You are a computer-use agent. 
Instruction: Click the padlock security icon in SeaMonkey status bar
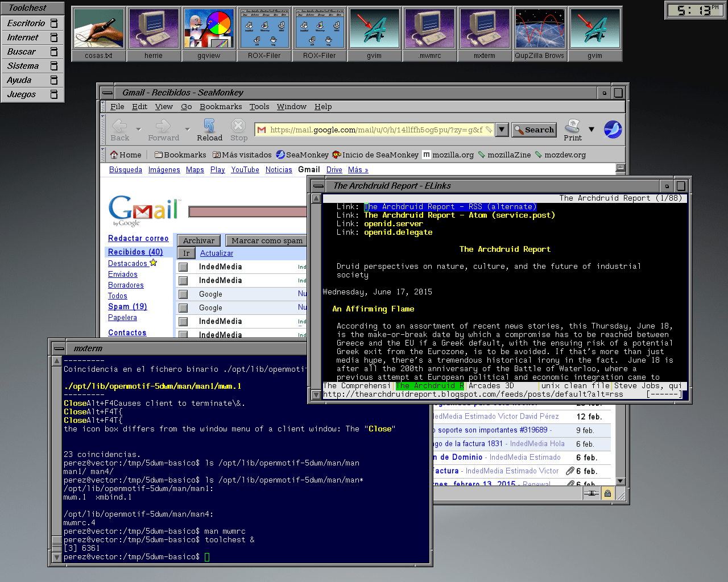(x=607, y=493)
